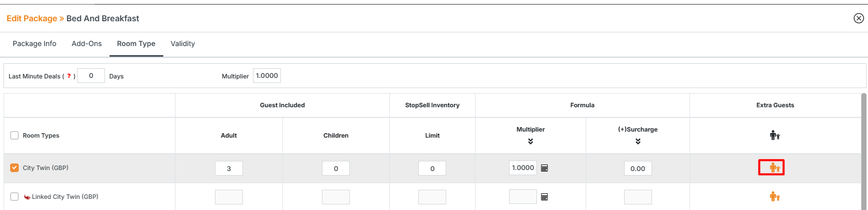This screenshot has height=210, width=868.
Task: Open the Add-Ons tab
Action: click(87, 44)
